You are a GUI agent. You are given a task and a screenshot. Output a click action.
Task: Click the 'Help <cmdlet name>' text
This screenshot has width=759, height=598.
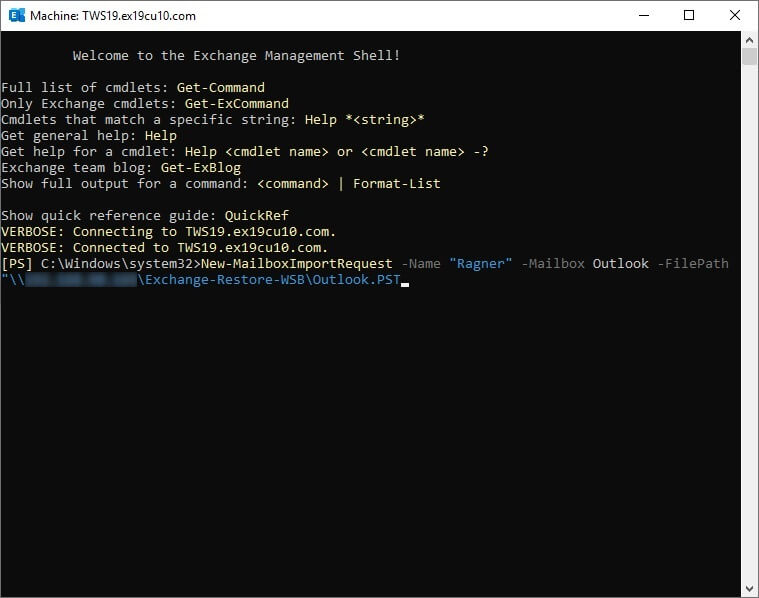pos(257,152)
